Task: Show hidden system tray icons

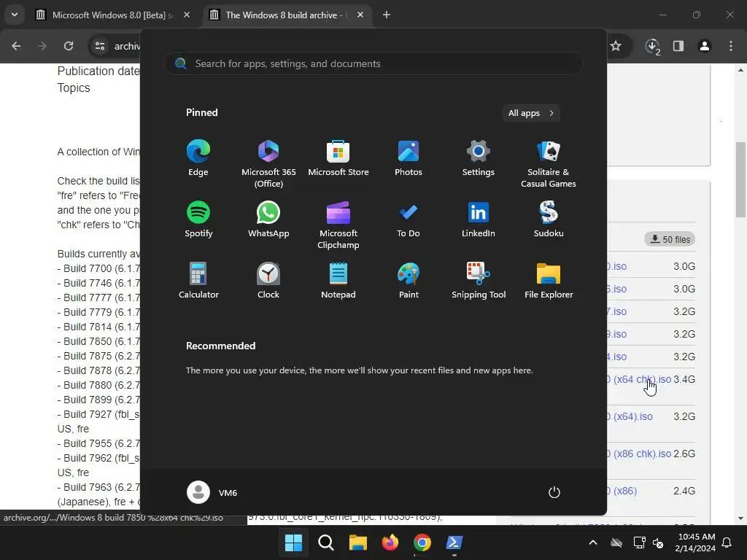Action: point(593,542)
